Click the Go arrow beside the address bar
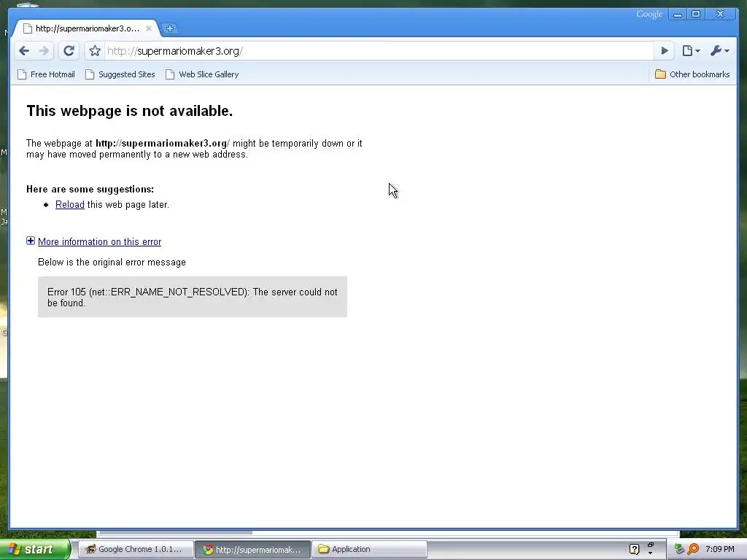The height and width of the screenshot is (560, 747). tap(664, 51)
